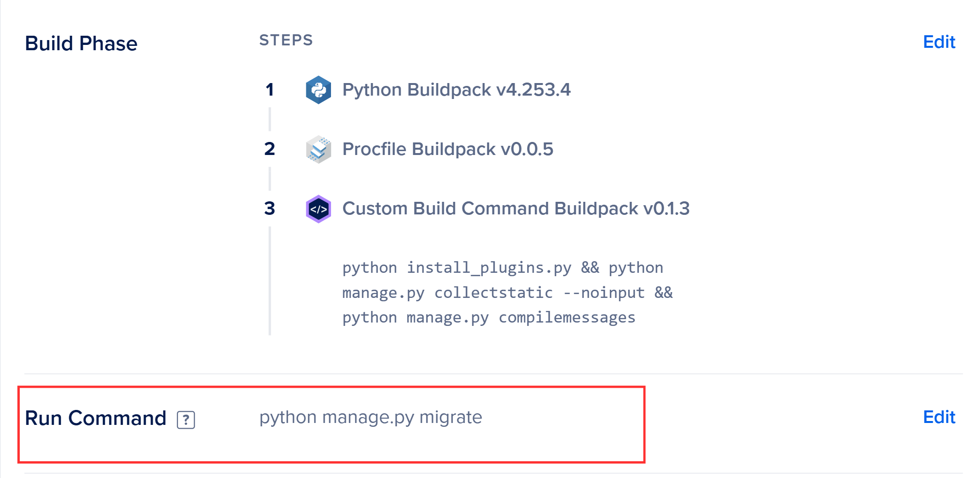The width and height of the screenshot is (980, 478).
Task: Click the compilemessages command line
Action: click(x=489, y=318)
